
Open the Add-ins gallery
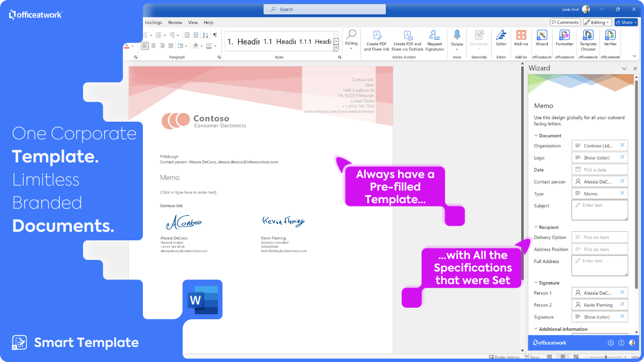point(521,38)
